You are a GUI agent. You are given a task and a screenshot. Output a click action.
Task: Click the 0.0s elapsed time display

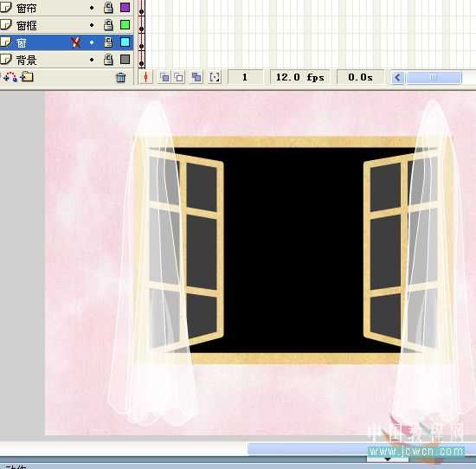(x=360, y=77)
